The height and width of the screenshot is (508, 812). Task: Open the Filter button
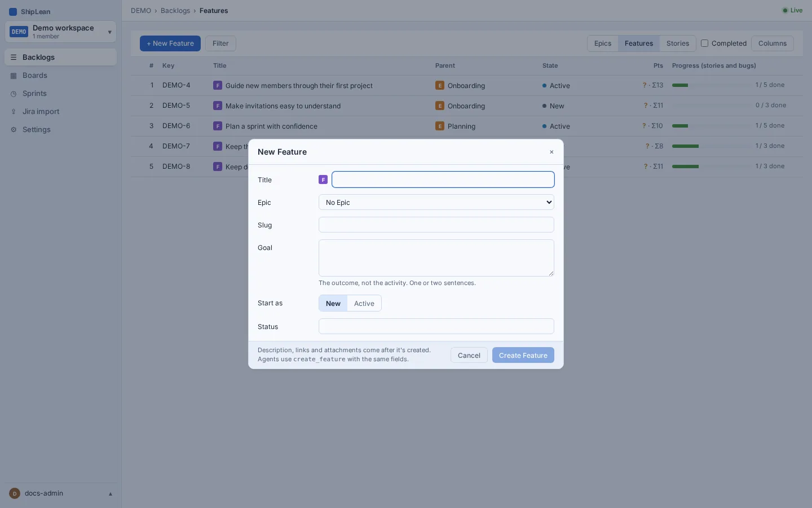point(220,43)
